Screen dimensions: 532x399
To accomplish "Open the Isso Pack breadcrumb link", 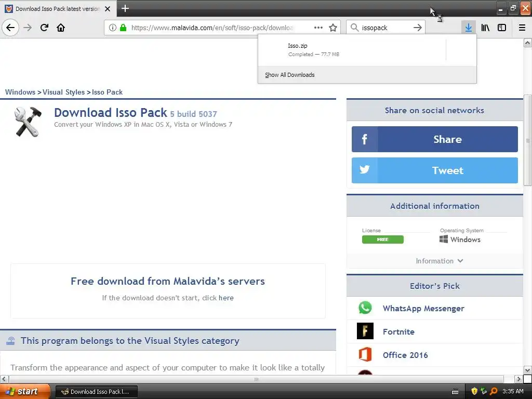I will tap(107, 92).
